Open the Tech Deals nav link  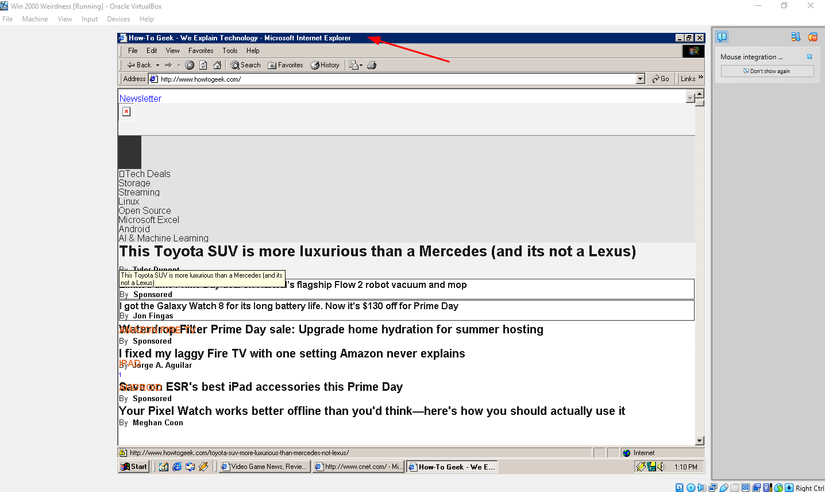(x=147, y=174)
